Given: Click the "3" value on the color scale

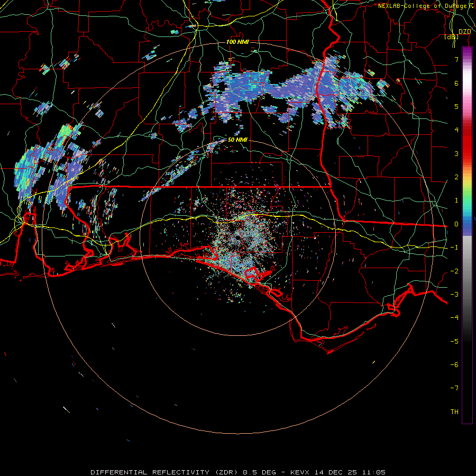Looking at the screenshot, I should pyautogui.click(x=456, y=153).
